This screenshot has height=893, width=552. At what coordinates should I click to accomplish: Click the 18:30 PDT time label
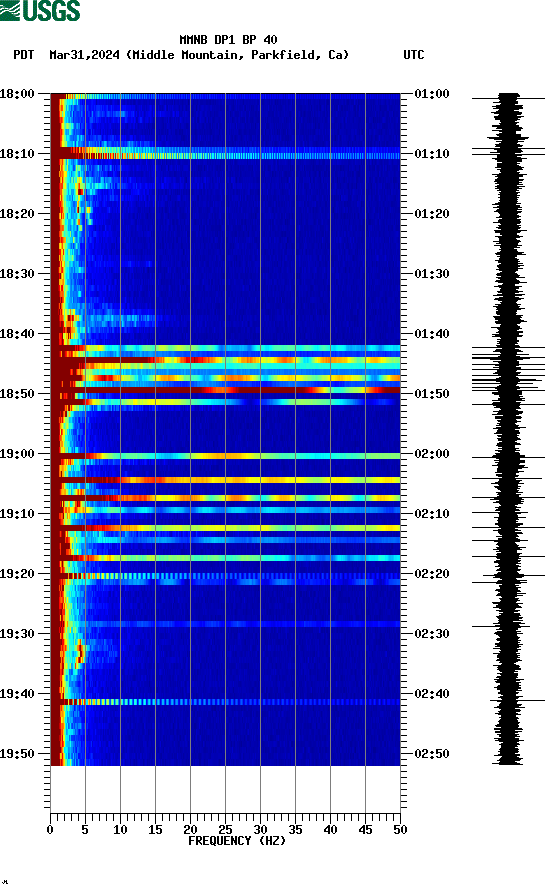click(x=17, y=273)
